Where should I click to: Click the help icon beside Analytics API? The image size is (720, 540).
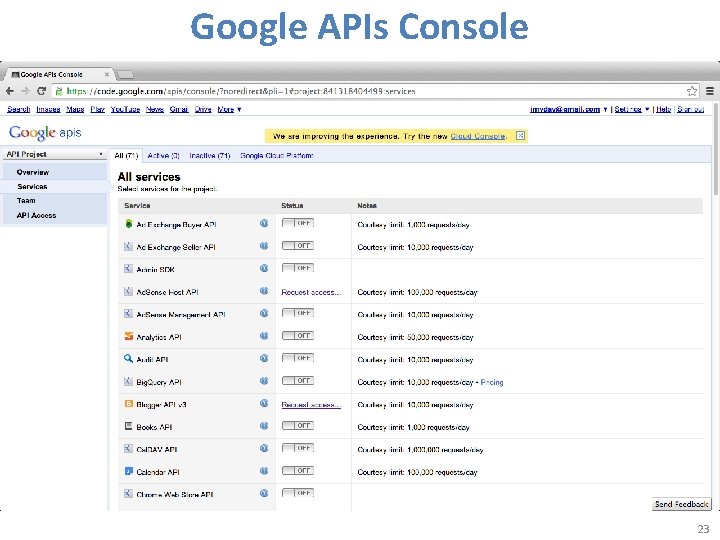click(265, 336)
